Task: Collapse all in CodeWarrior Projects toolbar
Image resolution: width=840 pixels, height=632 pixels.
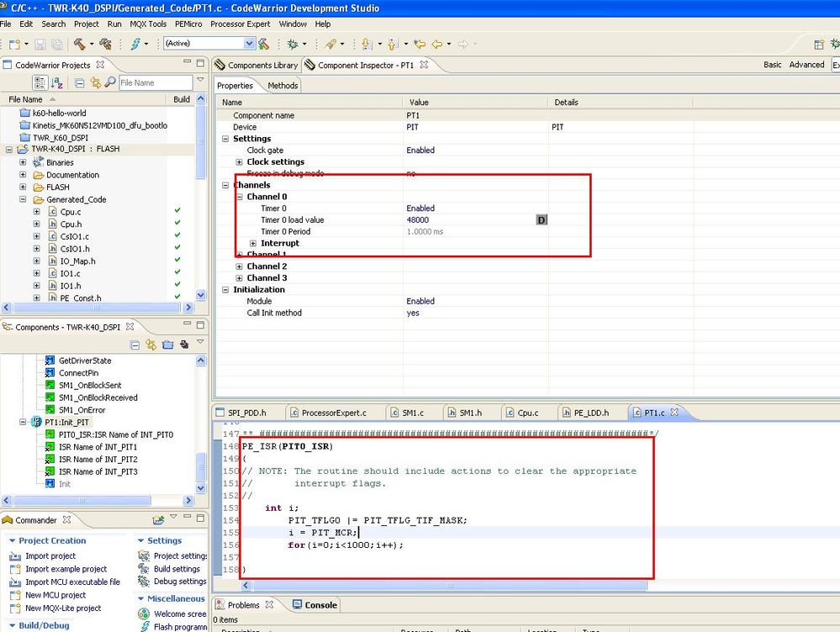Action: [x=79, y=82]
